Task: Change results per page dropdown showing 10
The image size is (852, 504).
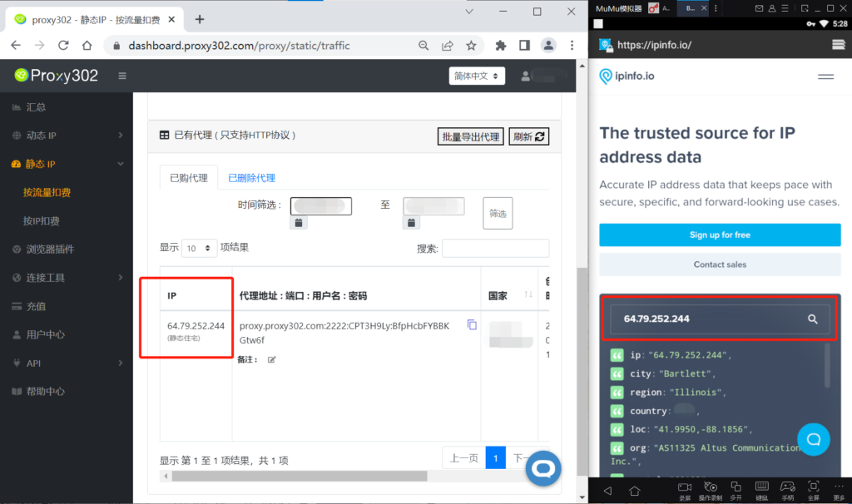Action: pyautogui.click(x=199, y=248)
